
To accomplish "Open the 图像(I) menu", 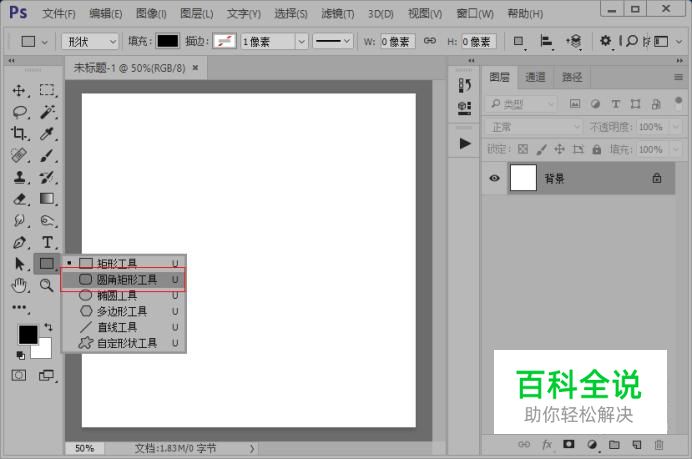I will point(151,14).
